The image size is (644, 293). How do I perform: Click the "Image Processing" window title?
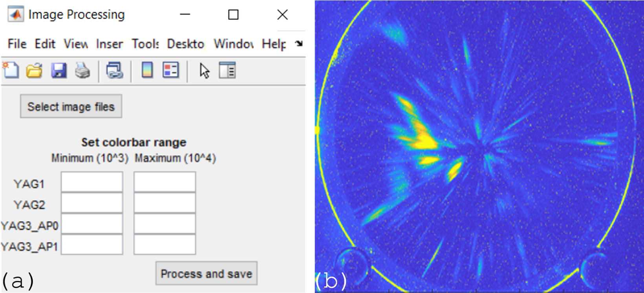tap(77, 15)
